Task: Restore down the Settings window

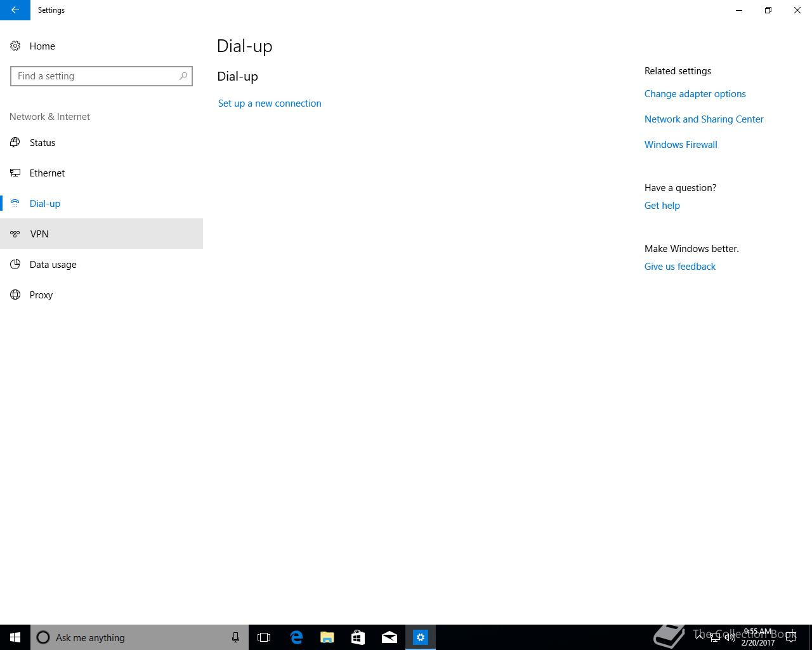Action: pyautogui.click(x=768, y=10)
